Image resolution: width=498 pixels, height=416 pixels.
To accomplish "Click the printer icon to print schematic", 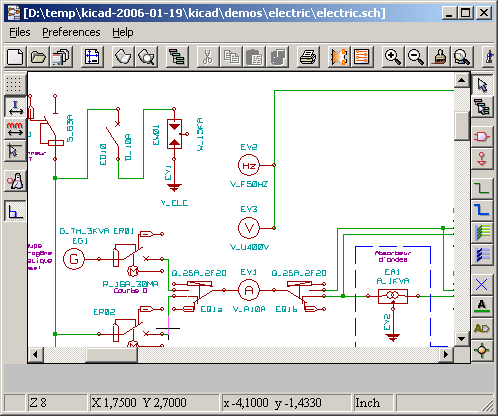I will click(307, 57).
